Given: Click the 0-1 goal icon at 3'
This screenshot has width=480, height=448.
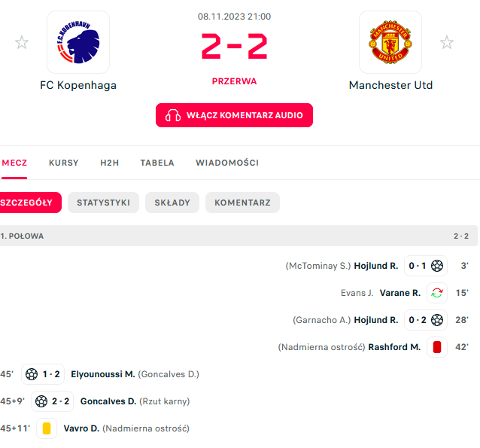Looking at the screenshot, I should pyautogui.click(x=437, y=266).
